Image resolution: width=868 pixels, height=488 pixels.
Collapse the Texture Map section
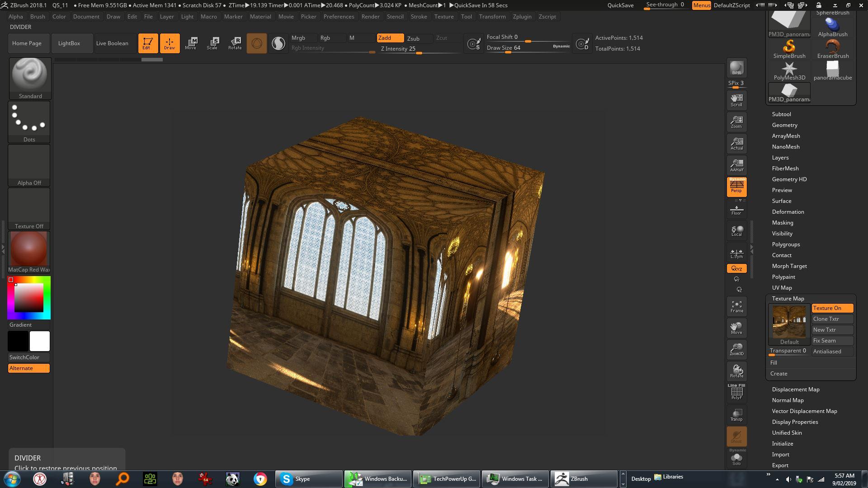788,299
